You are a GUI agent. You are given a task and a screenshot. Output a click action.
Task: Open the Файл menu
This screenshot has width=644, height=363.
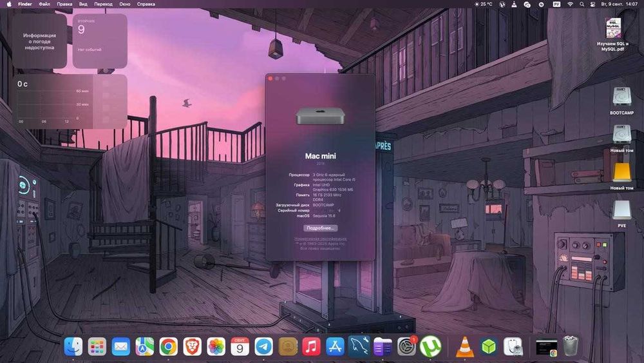44,4
